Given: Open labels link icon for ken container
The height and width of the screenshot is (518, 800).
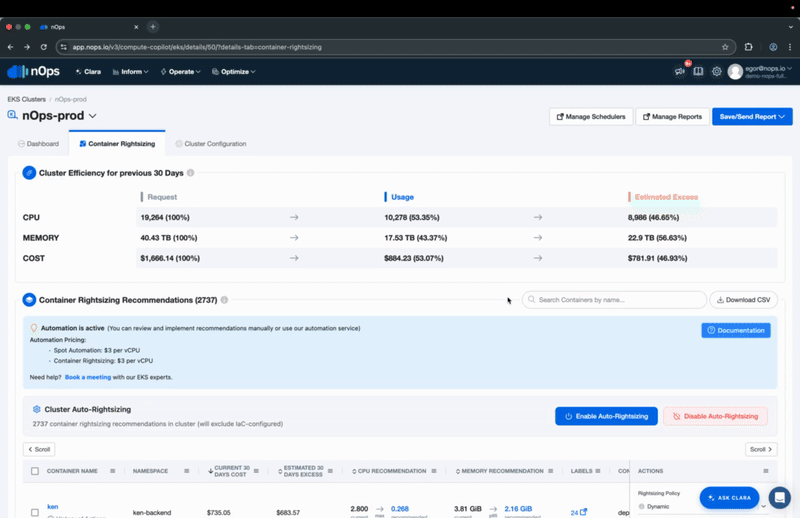Looking at the screenshot, I should point(583,512).
